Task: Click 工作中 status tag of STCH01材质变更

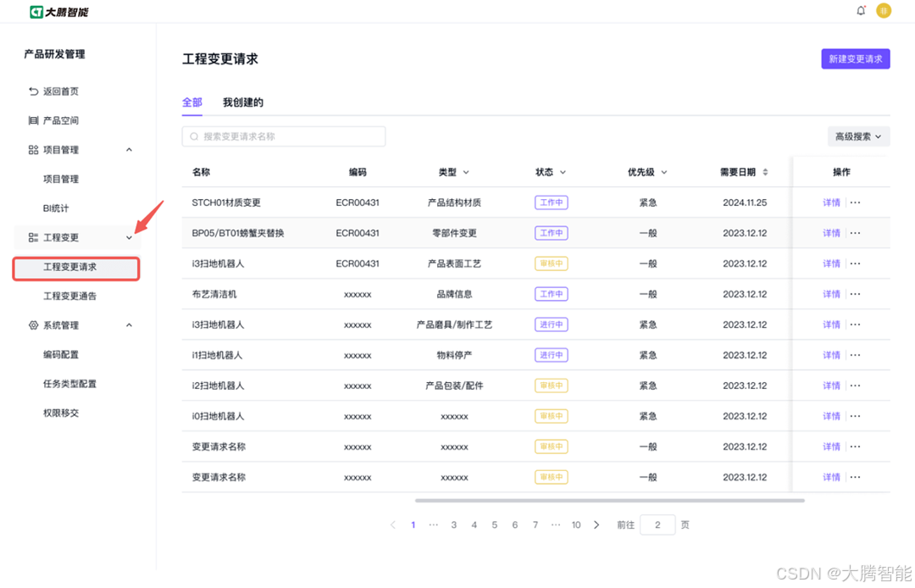Action: pos(551,202)
